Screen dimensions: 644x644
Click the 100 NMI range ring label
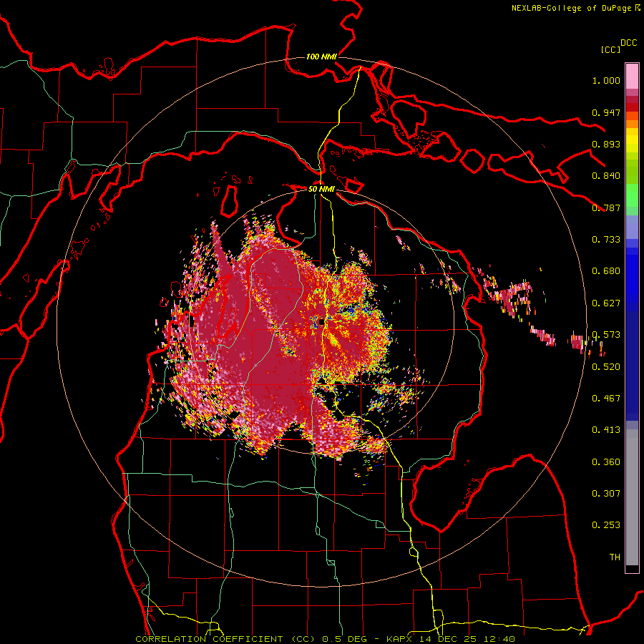click(x=321, y=57)
